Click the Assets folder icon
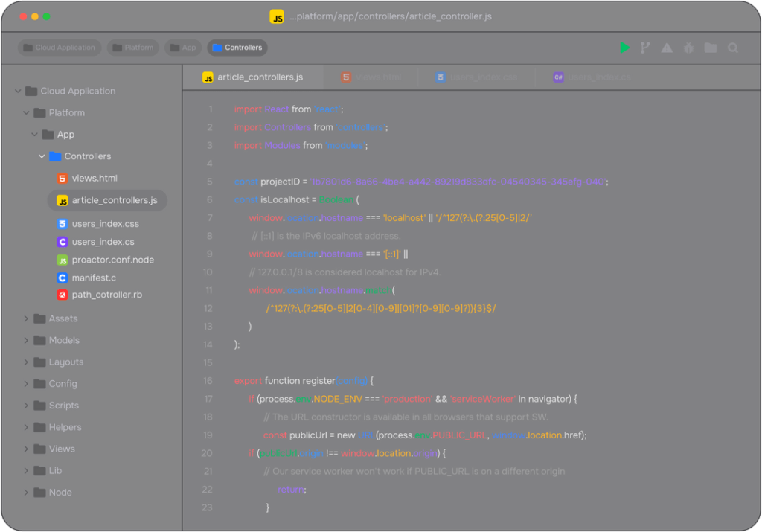Viewport: 762px width, 532px height. (x=40, y=318)
